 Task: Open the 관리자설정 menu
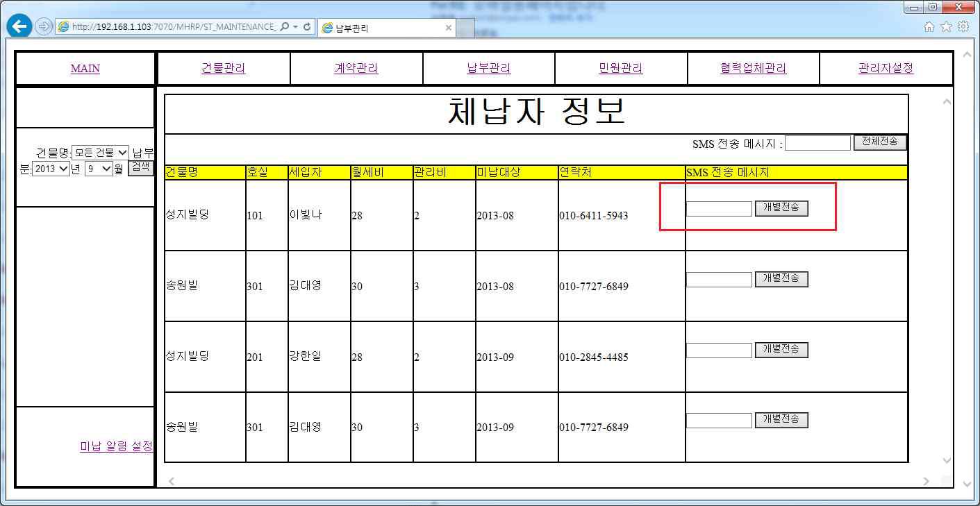tap(886, 68)
